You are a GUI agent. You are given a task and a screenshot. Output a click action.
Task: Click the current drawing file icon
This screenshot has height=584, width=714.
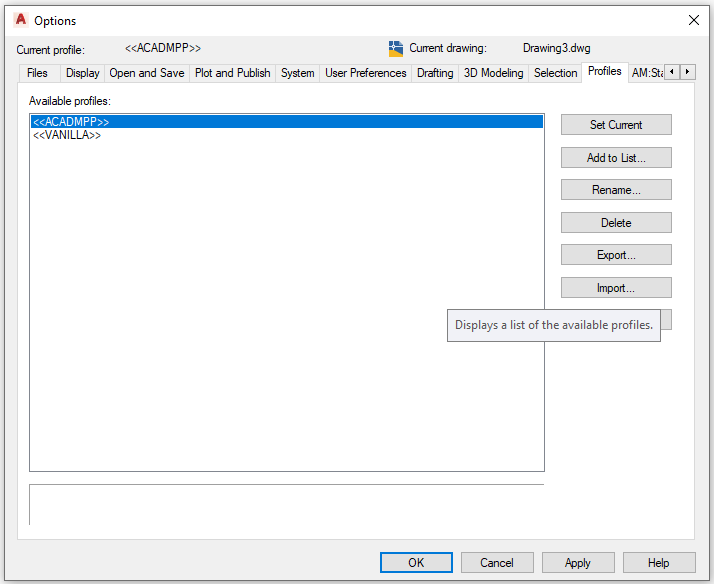[396, 48]
